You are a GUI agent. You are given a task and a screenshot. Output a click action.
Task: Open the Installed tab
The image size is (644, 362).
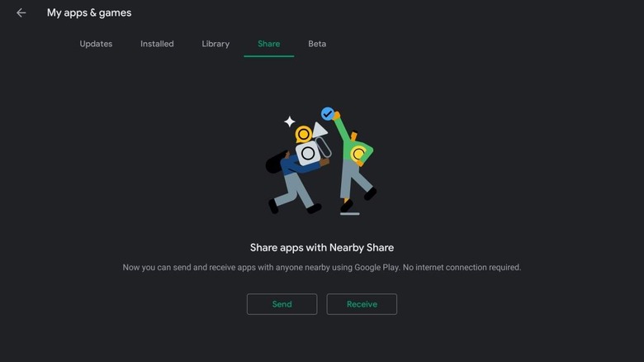(x=157, y=44)
